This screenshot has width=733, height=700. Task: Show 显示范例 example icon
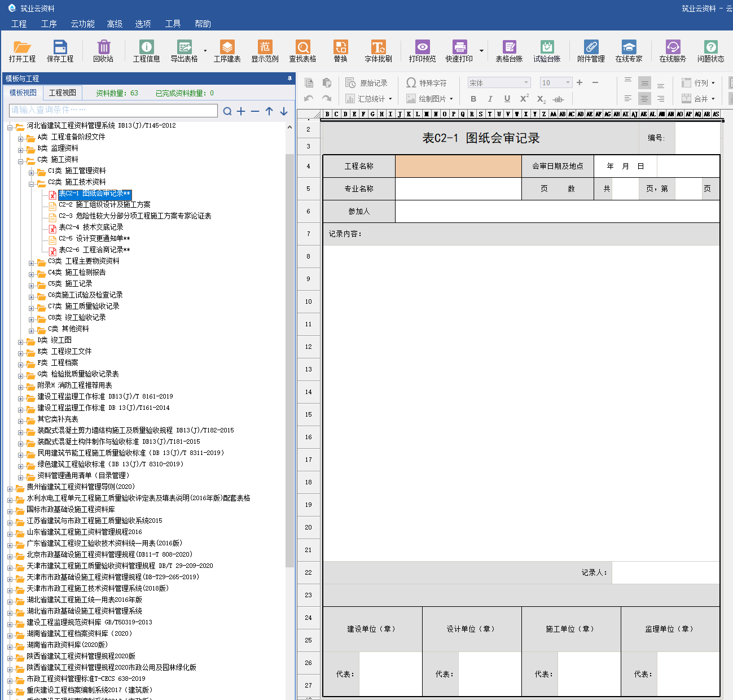[265, 51]
